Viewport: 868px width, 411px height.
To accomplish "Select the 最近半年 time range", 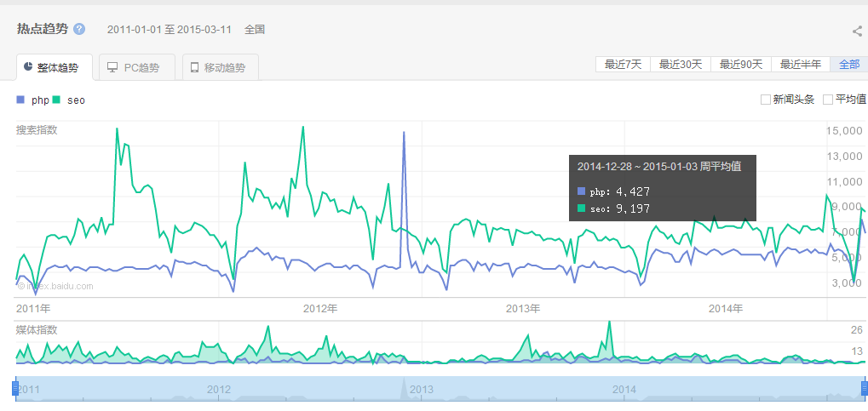I will point(801,64).
